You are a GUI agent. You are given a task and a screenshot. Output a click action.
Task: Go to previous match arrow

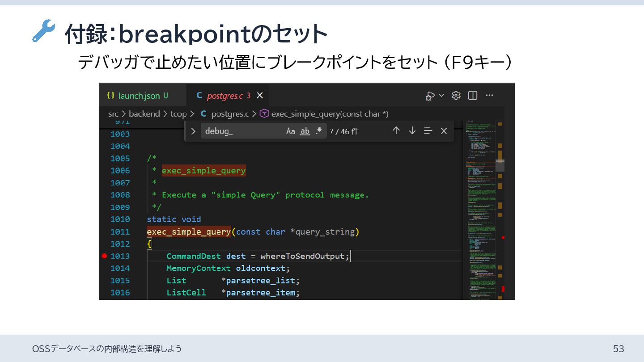(x=396, y=130)
